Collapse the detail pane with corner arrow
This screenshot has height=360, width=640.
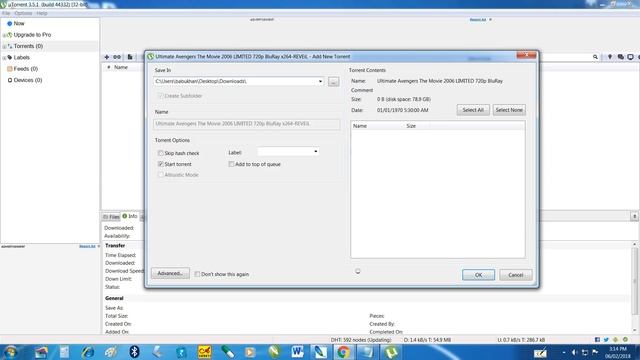(x=634, y=216)
